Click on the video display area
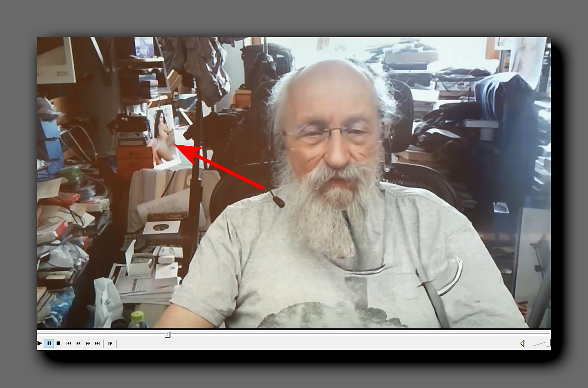588x388 pixels. click(x=294, y=182)
